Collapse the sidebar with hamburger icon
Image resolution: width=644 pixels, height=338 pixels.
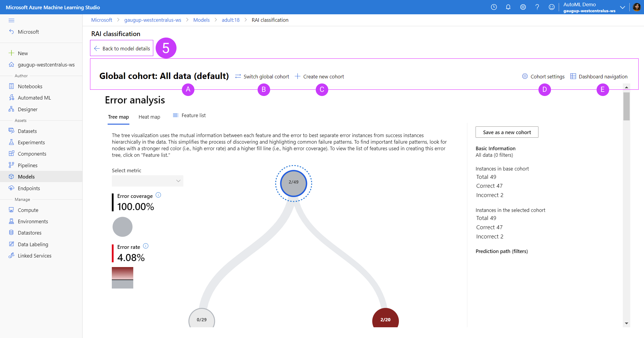(x=12, y=20)
